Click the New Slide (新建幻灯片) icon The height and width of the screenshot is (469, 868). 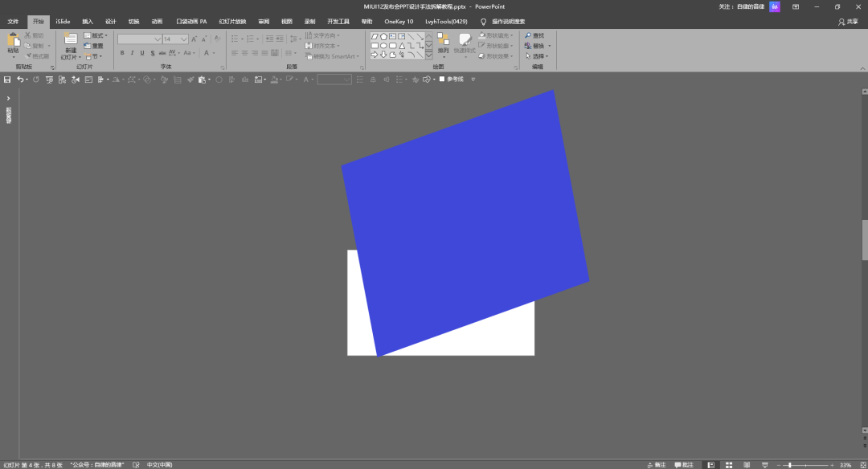click(71, 40)
